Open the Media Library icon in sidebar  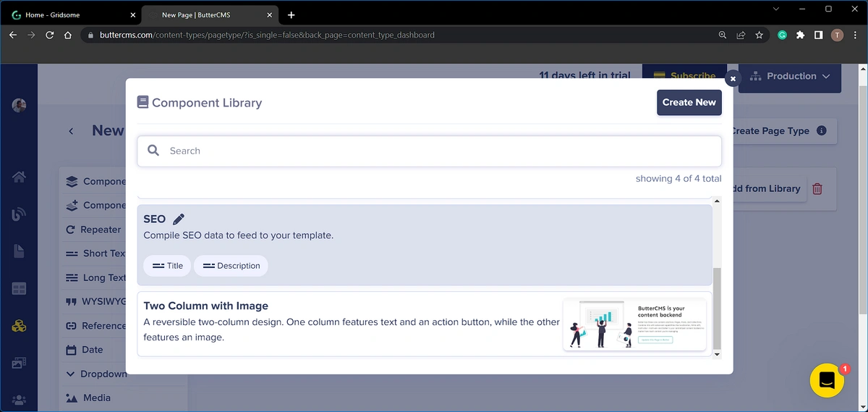click(20, 363)
